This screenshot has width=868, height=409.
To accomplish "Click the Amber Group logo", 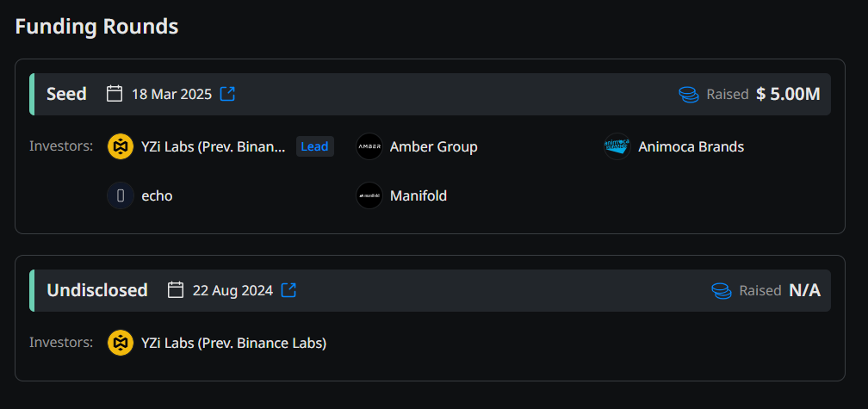I will [369, 146].
